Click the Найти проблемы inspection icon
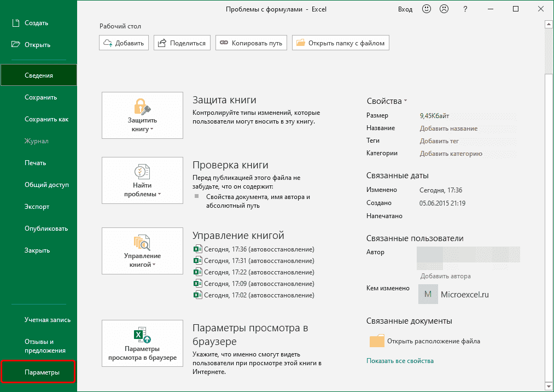Viewport: 554px width, 392px height. (x=142, y=172)
